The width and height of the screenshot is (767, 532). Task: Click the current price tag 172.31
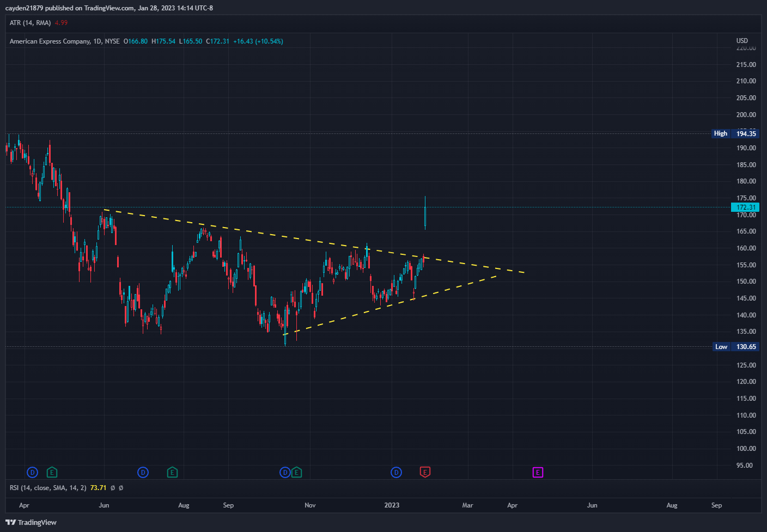tap(745, 207)
